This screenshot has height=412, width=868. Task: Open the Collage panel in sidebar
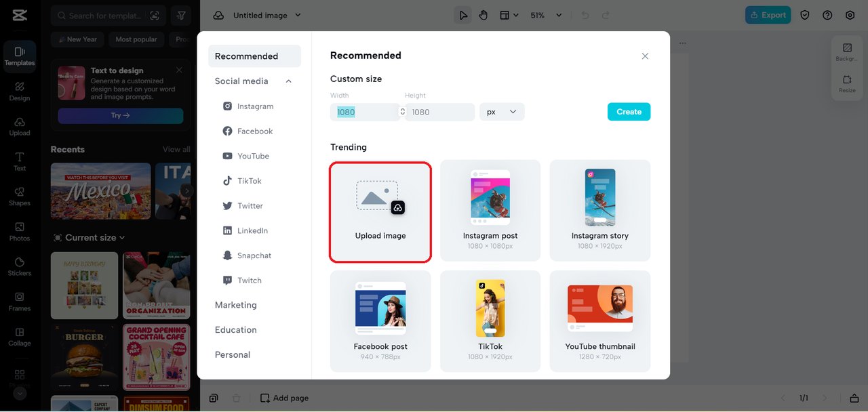[x=20, y=337]
